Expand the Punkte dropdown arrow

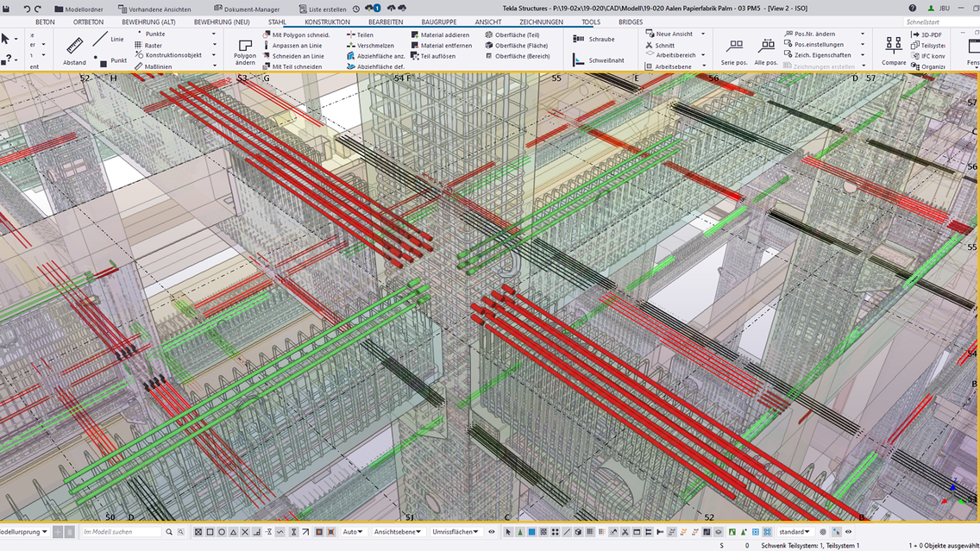click(x=214, y=34)
